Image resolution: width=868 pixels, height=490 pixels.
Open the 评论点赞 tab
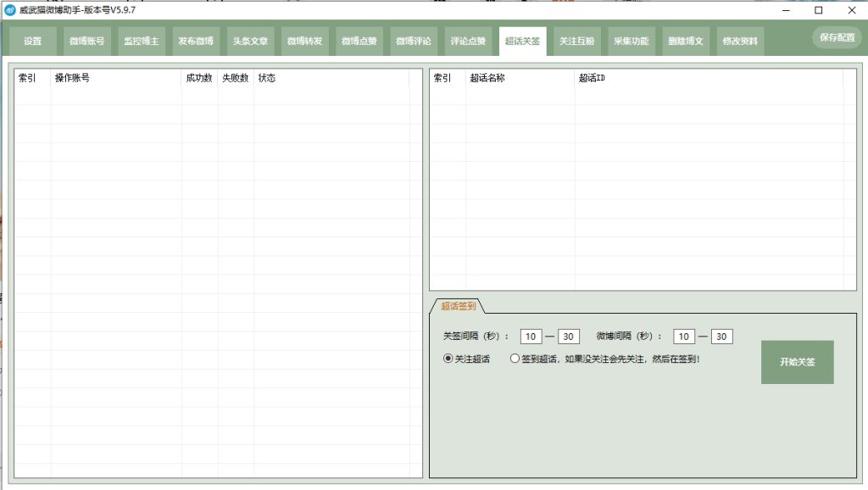(x=467, y=39)
